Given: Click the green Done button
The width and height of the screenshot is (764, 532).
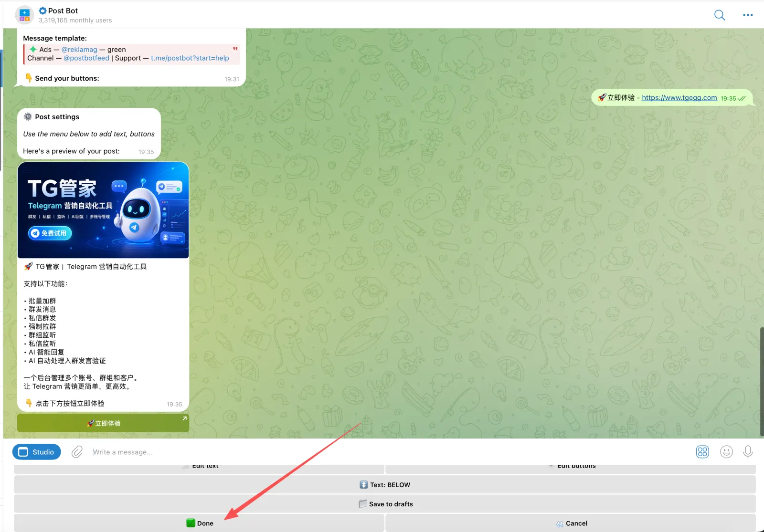Looking at the screenshot, I should (x=199, y=523).
